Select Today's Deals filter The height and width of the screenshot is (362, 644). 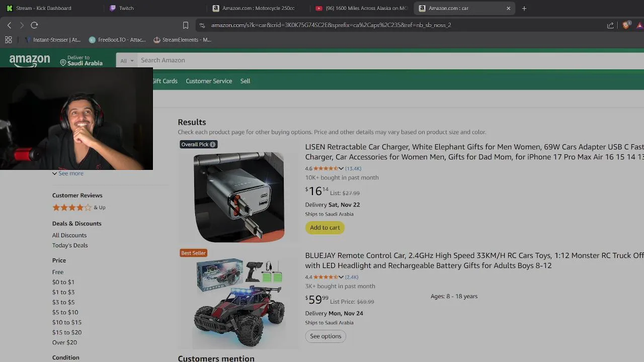click(x=70, y=245)
